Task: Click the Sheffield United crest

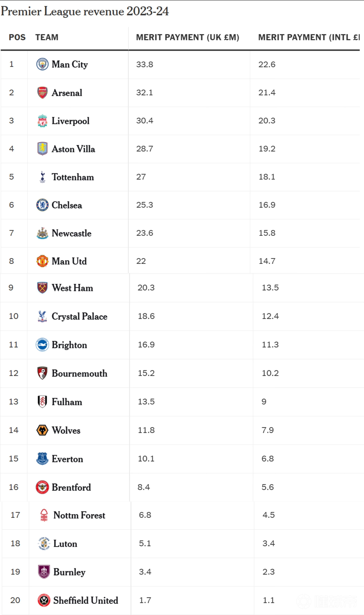Action: 44,600
